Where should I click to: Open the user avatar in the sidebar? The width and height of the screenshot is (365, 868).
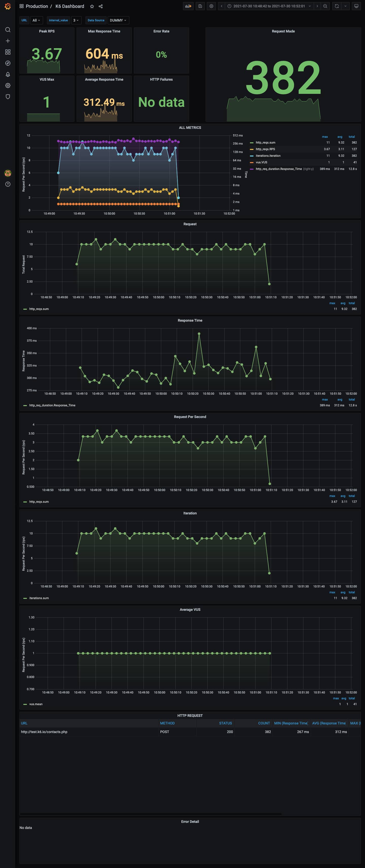coord(8,173)
